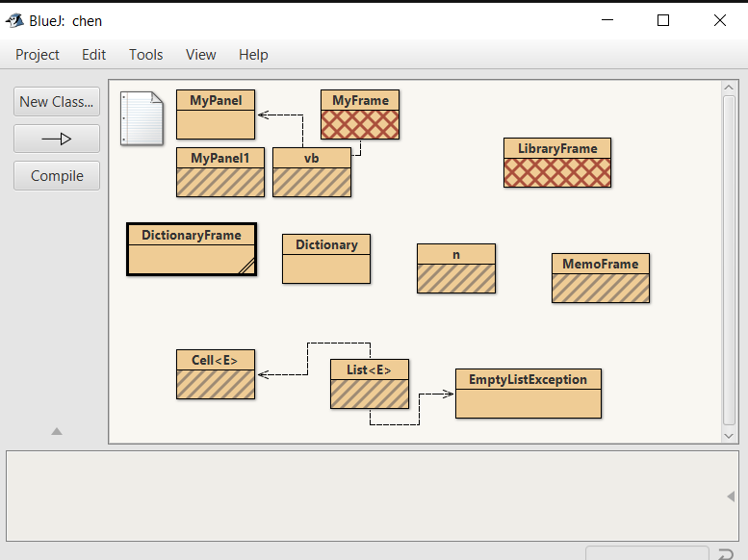Select the Cell<E> class box
Image resolution: width=748 pixels, height=560 pixels.
point(216,373)
